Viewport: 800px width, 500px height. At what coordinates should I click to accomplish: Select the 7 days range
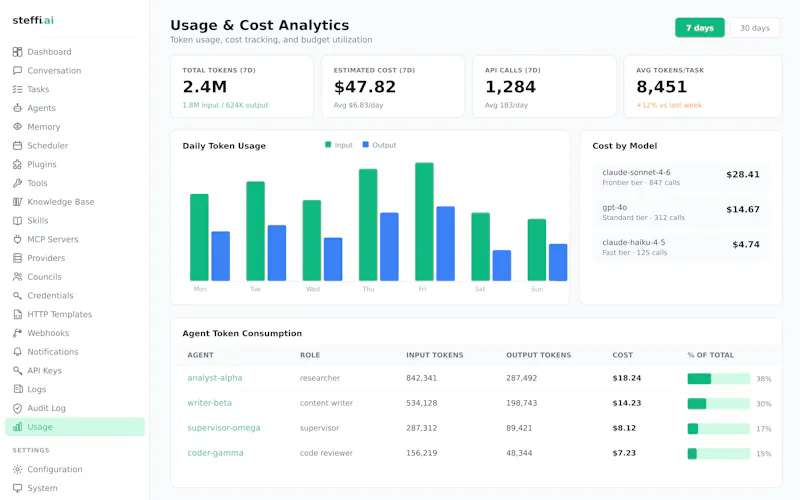pyautogui.click(x=699, y=28)
